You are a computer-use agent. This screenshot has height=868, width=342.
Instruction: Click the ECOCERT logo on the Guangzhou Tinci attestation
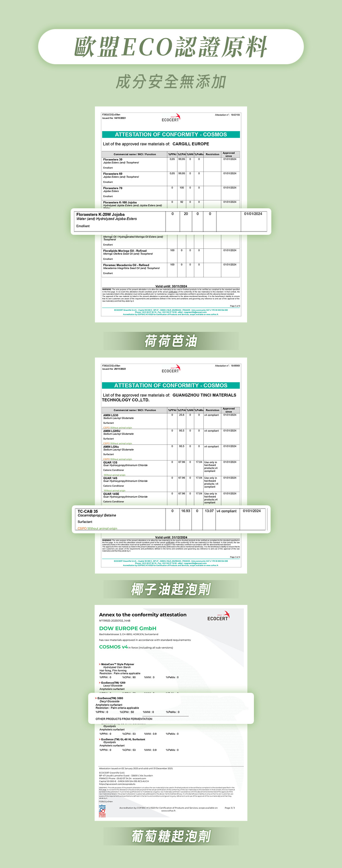pos(171,369)
